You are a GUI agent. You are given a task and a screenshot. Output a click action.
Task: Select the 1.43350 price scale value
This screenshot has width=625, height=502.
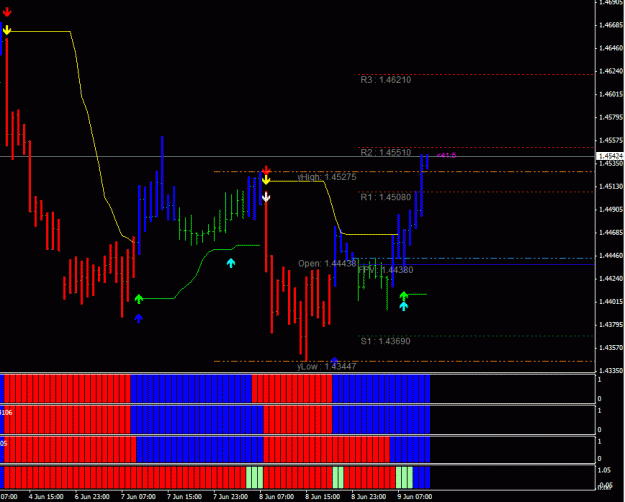(x=611, y=371)
